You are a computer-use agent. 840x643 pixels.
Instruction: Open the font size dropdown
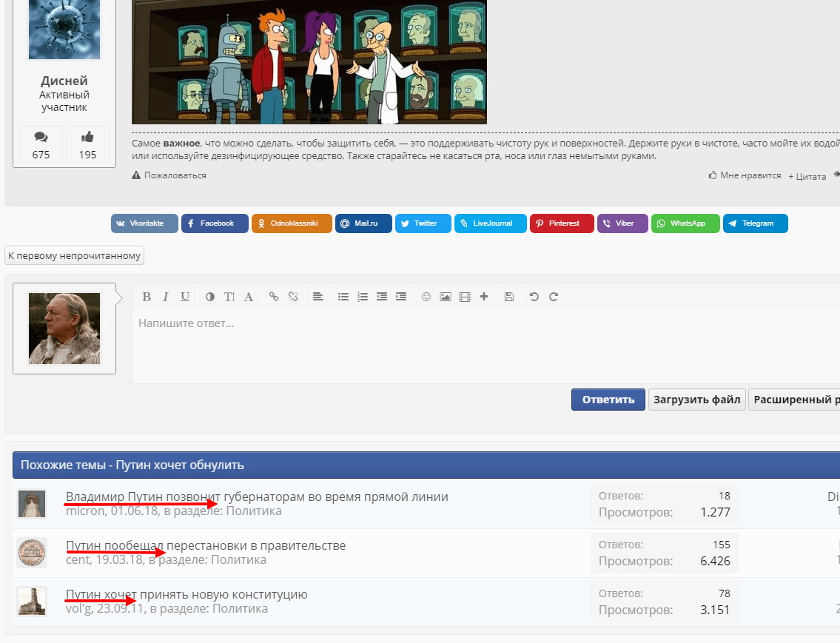[229, 297]
